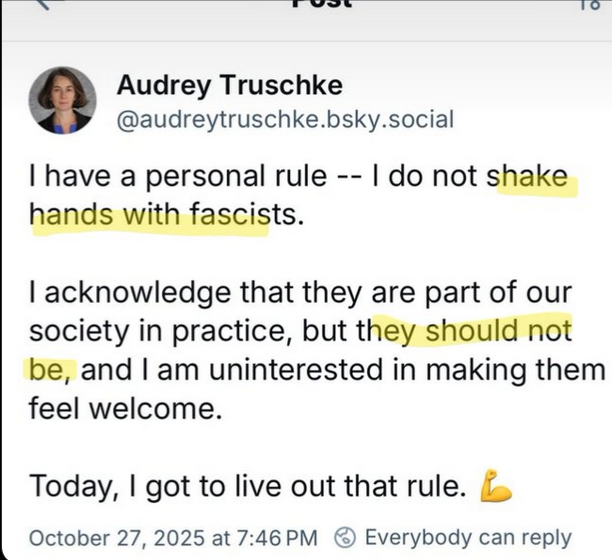Click the October 27, 2025 timestamp
The image size is (612, 560).
tap(174, 537)
